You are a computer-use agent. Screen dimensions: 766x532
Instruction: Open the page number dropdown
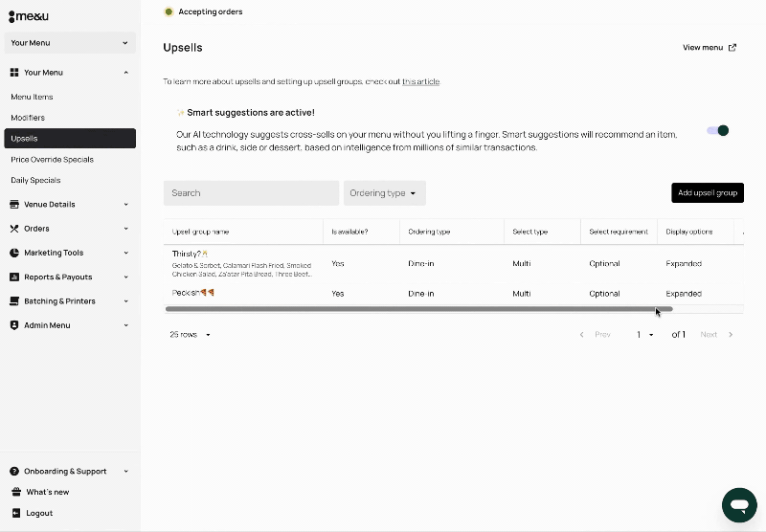coord(644,334)
